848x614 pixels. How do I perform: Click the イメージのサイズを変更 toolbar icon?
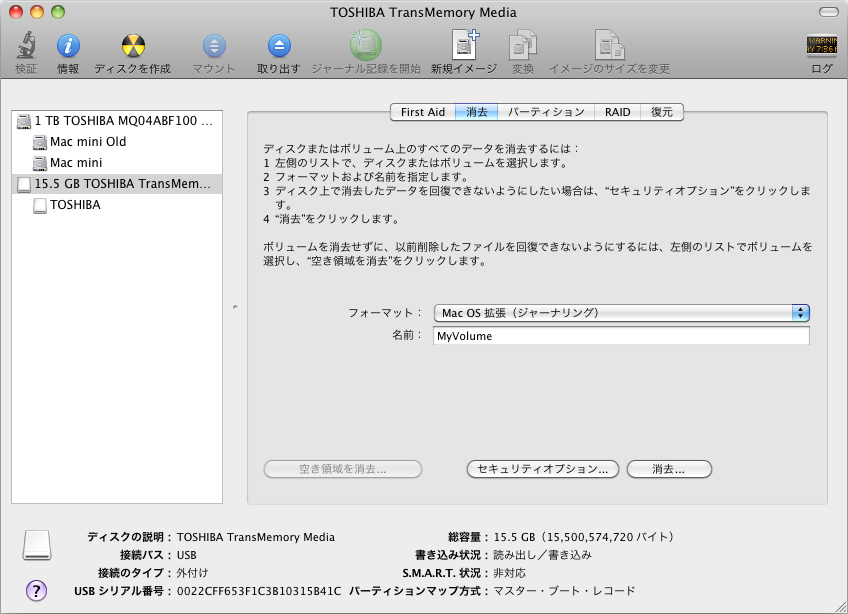610,45
